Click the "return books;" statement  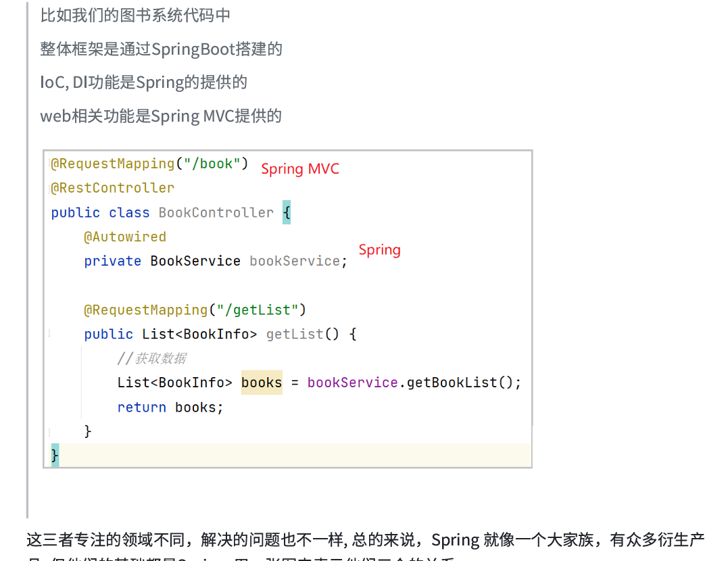pyautogui.click(x=170, y=408)
